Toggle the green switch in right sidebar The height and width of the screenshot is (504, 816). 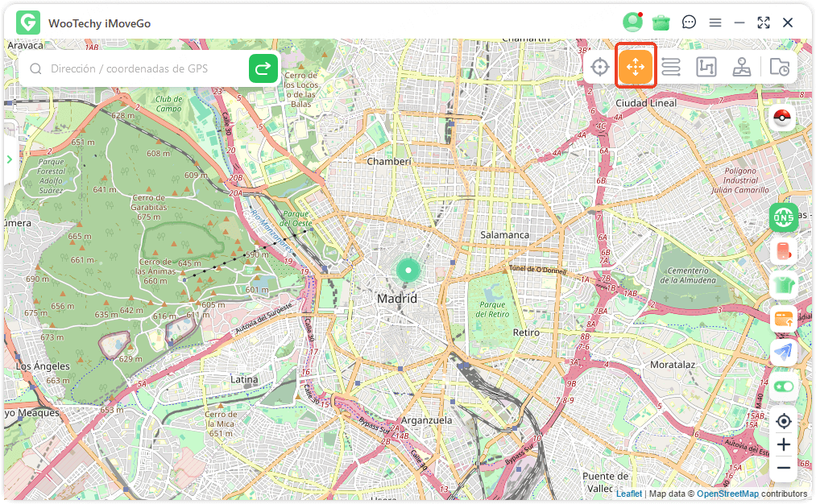coord(783,386)
